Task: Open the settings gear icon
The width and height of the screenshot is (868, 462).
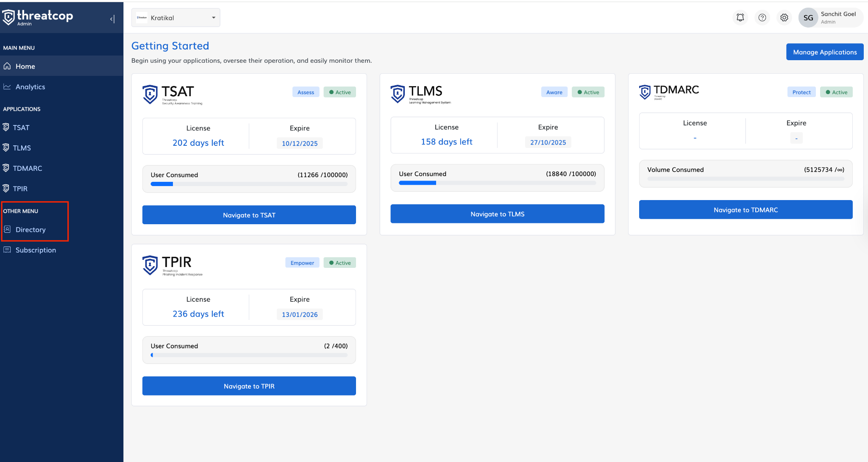Action: click(784, 18)
